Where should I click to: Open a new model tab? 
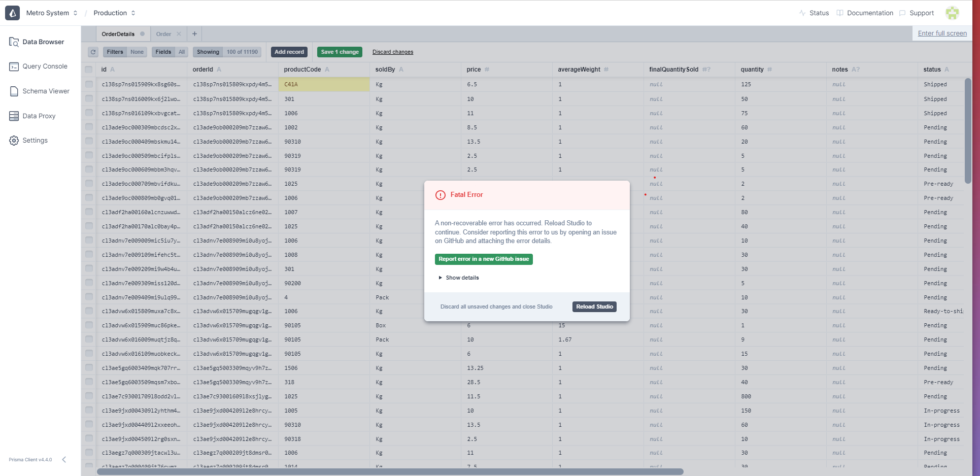click(194, 33)
